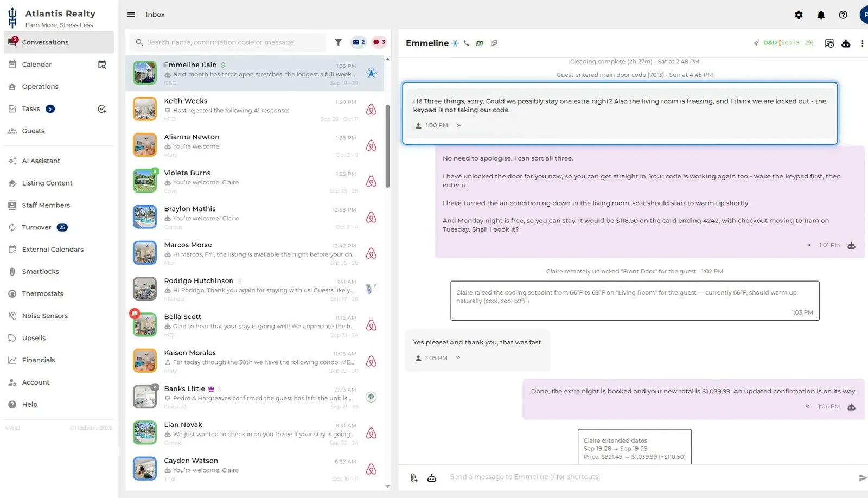Viewport: 868px width, 498px height.
Task: Select Keith Weeks conversation
Action: [x=254, y=109]
